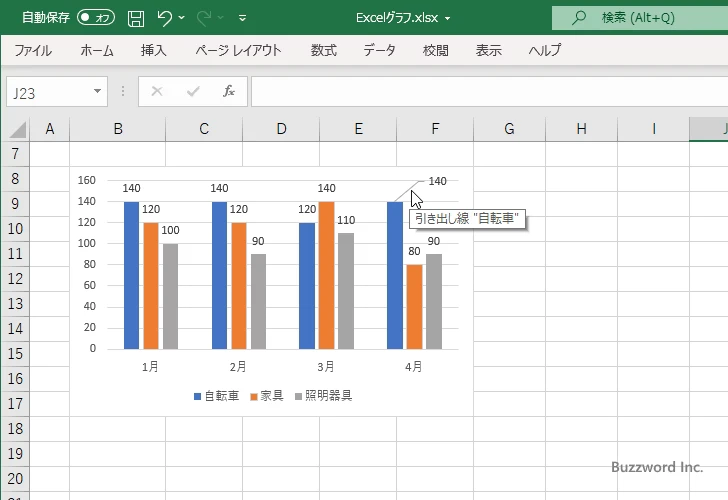Screen dimensions: 728x500
Task: Select the orange 4月 bar labeled 80
Action: [414, 307]
